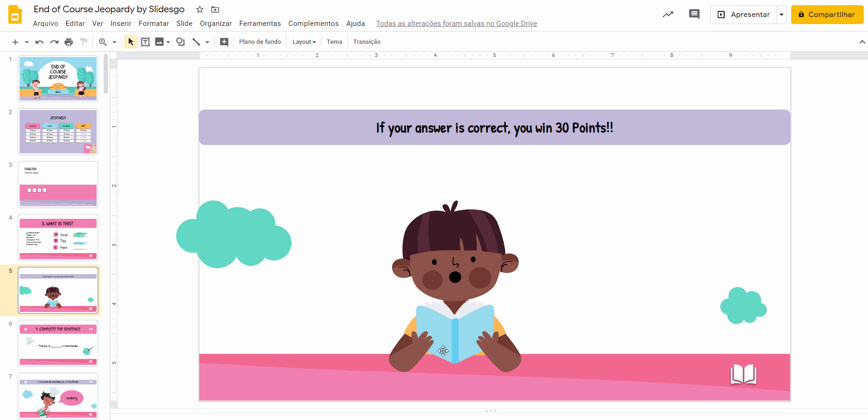868x420 pixels.
Task: Select the cursor select tool
Action: pos(131,42)
